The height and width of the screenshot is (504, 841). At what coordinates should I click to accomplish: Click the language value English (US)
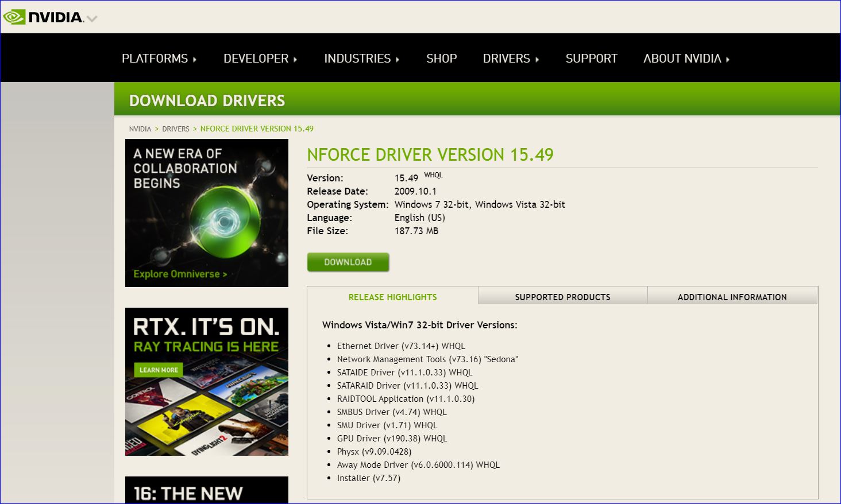tap(420, 218)
